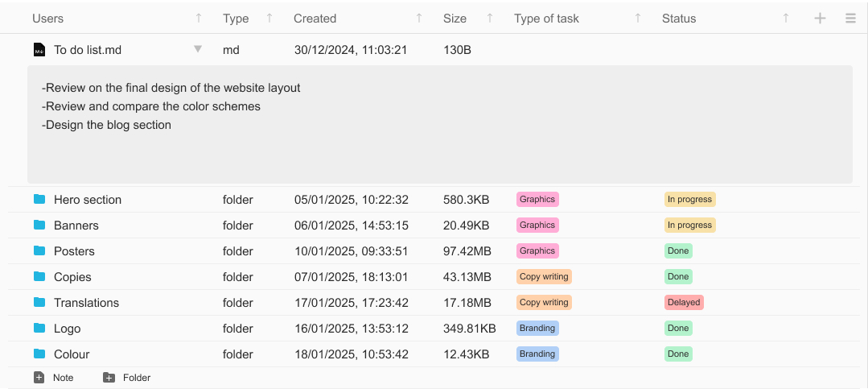868x389 pixels.
Task: Click the 130B size value
Action: pos(457,50)
